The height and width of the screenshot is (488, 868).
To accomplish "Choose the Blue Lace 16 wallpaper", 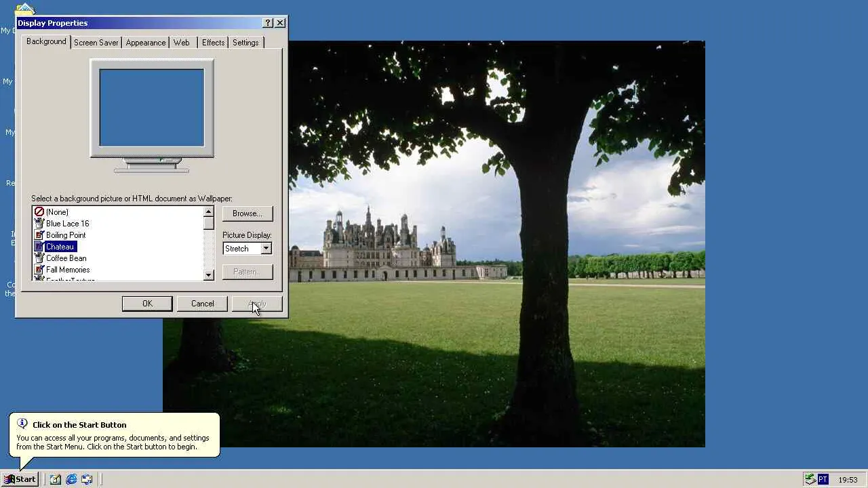I will (67, 224).
